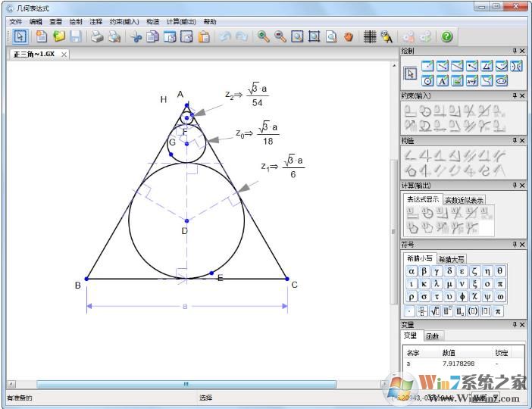
Task: Pin toggle for the 绘制 panel
Action: 515,51
